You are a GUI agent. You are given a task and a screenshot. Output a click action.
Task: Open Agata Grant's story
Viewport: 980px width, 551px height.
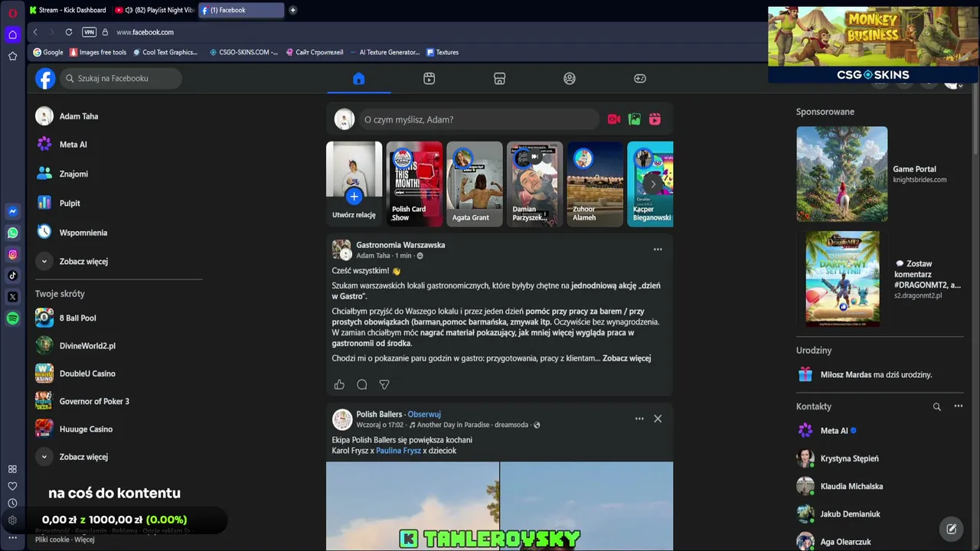tap(475, 184)
